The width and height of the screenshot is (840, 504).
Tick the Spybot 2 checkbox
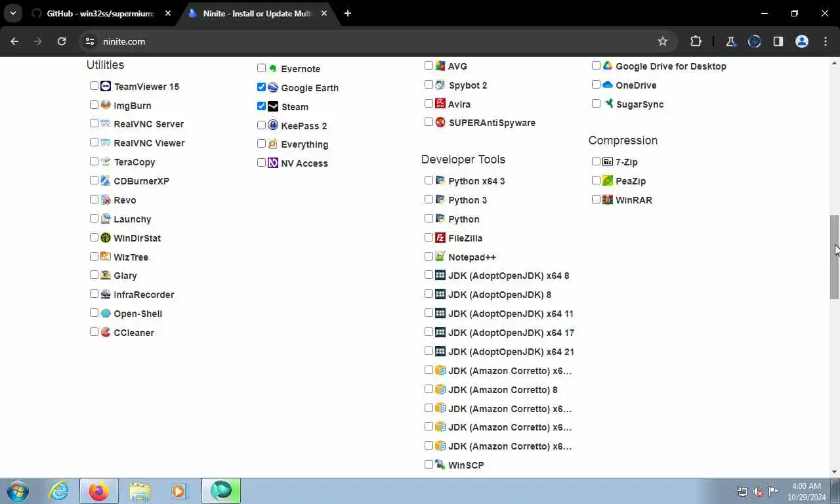tap(429, 85)
